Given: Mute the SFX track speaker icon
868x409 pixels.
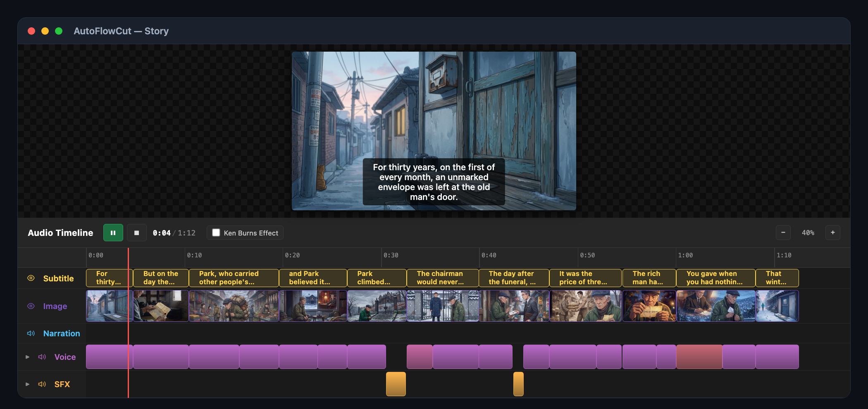Looking at the screenshot, I should [x=42, y=384].
